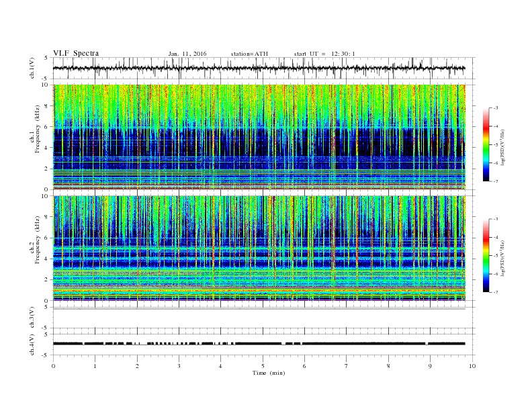Click the time axis tick label '5'

click(x=263, y=366)
